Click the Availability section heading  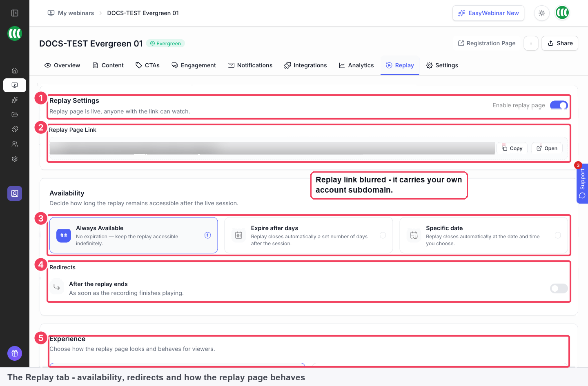(x=67, y=193)
